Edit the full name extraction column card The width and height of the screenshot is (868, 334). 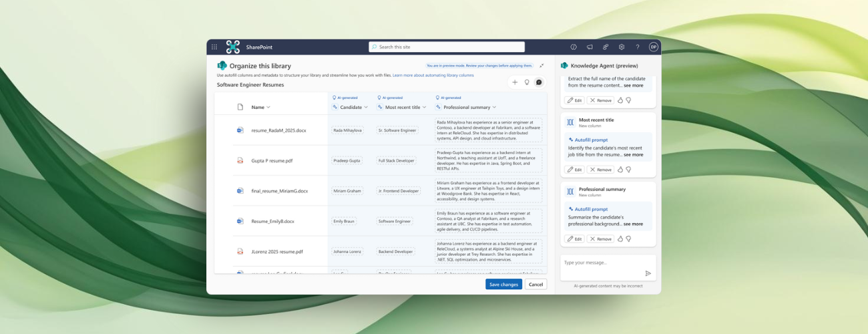click(x=574, y=100)
